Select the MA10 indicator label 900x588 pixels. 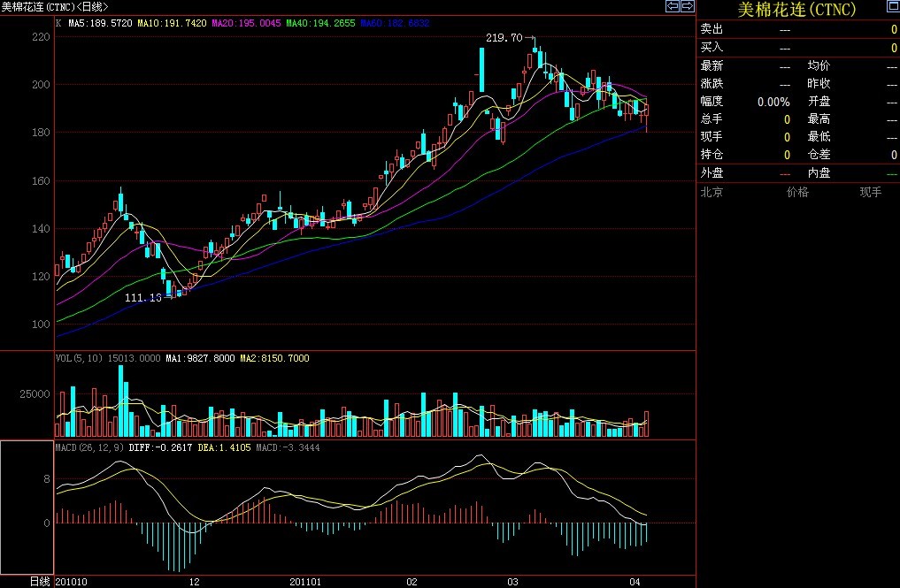pyautogui.click(x=172, y=23)
